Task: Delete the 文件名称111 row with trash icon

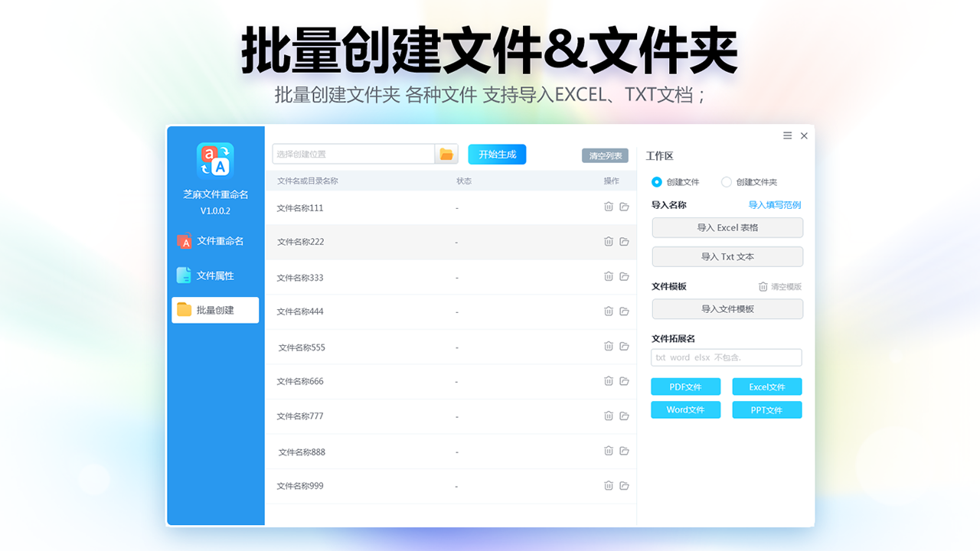Action: [x=609, y=207]
